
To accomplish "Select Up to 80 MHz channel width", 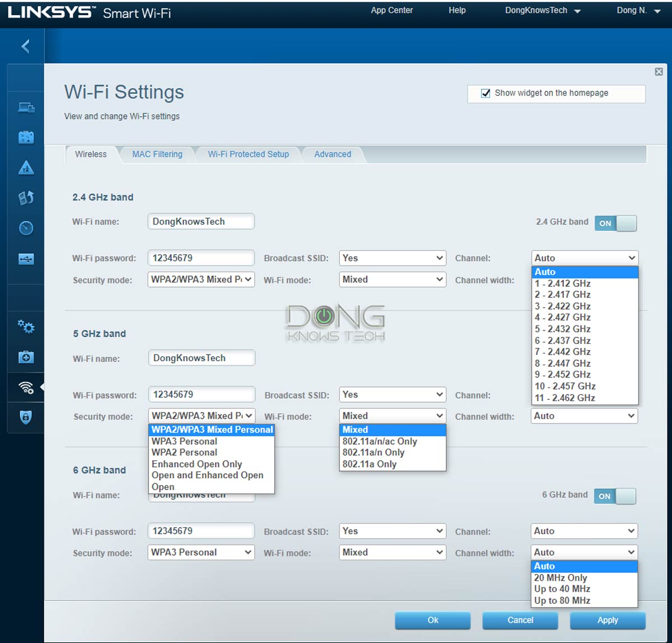I will click(x=561, y=600).
